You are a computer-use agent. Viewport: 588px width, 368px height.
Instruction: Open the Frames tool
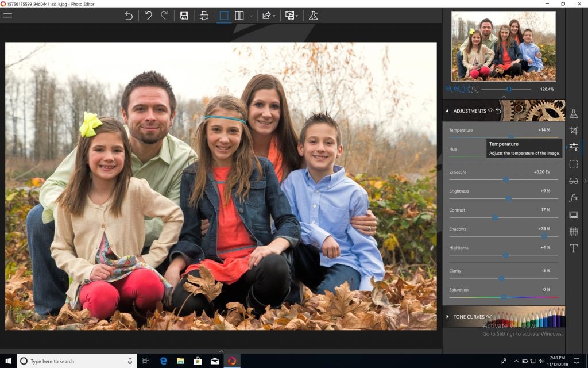[x=574, y=214]
